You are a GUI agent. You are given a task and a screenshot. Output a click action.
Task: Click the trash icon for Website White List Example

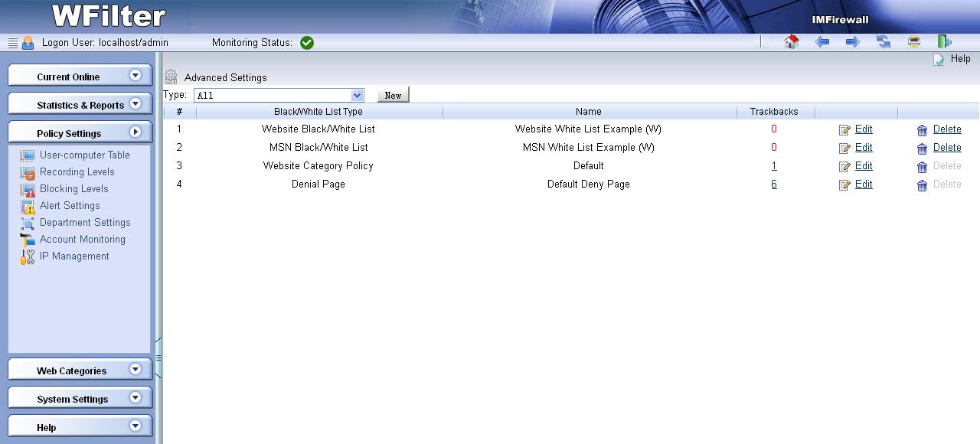click(x=922, y=130)
